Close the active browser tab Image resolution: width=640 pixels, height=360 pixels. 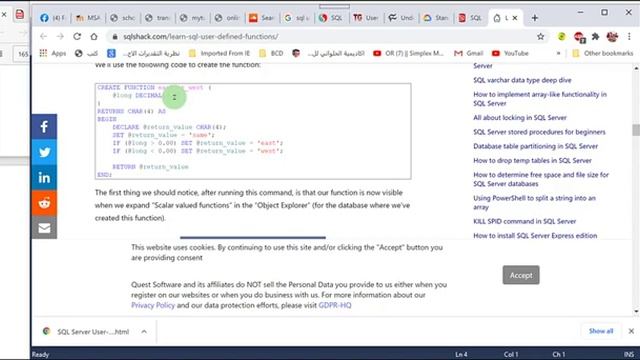(515, 18)
